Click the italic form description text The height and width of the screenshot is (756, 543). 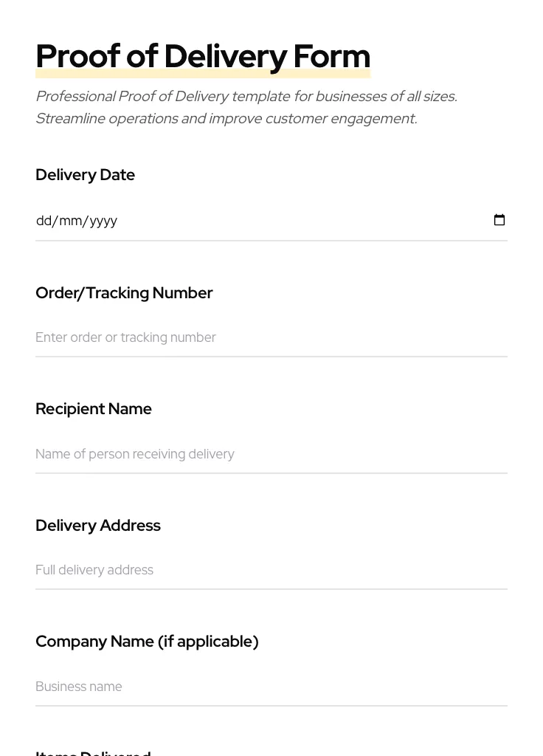[x=246, y=107]
